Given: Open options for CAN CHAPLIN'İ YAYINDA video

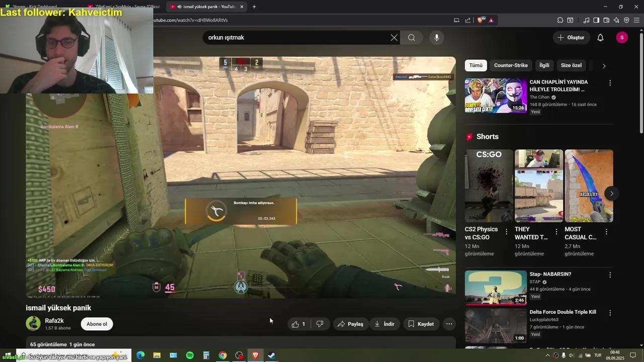Looking at the screenshot, I should 610,83.
